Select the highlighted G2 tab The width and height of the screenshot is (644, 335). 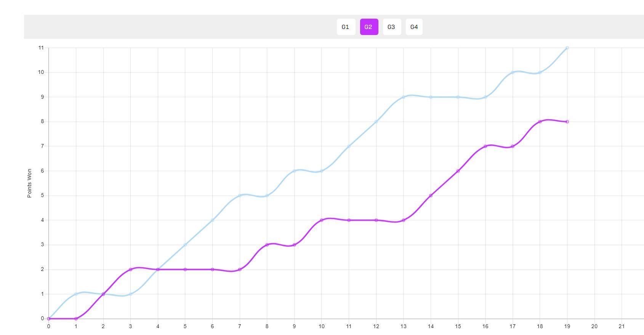[368, 27]
